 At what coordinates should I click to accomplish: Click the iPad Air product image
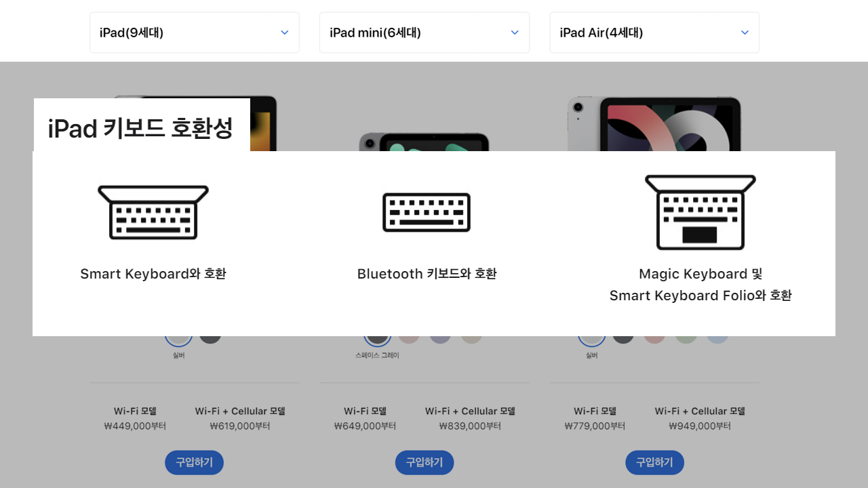coord(654,124)
